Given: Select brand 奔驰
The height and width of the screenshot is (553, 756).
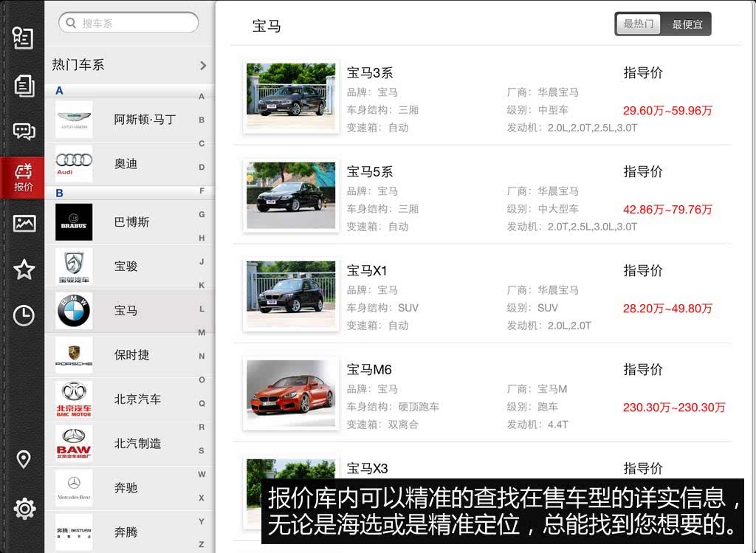Looking at the screenshot, I should pyautogui.click(x=126, y=488).
